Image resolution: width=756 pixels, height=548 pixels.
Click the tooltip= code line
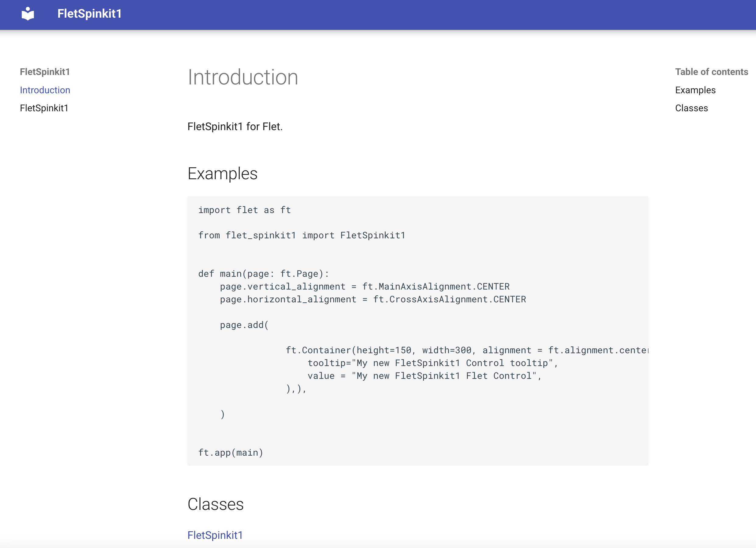pos(432,363)
